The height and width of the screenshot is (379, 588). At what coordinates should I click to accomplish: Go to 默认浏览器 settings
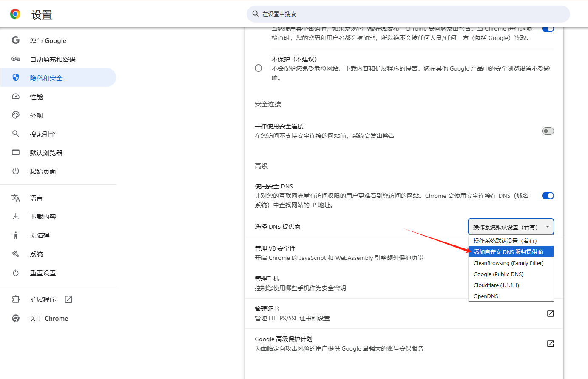[x=58, y=153]
